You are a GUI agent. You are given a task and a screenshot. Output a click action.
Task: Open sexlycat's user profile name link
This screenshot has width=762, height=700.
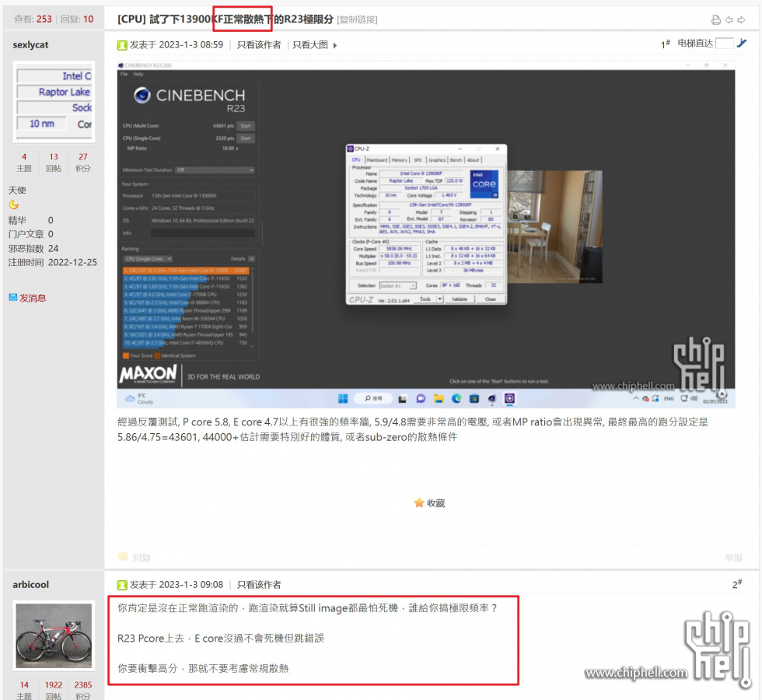(x=30, y=45)
